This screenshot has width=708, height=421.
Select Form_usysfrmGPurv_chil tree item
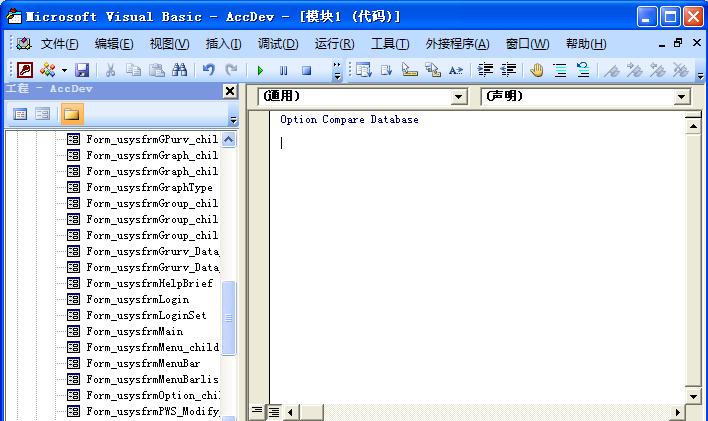click(x=152, y=139)
